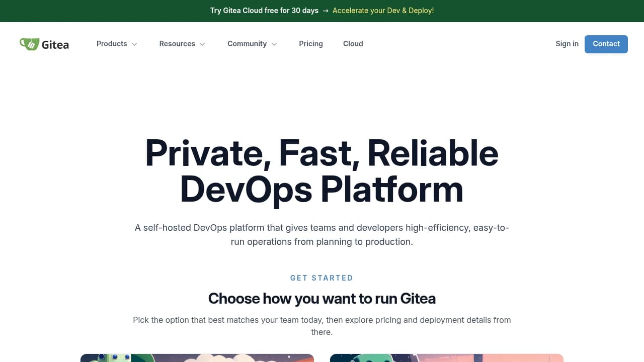Viewport: 644px width, 362px height.
Task: Click 'Accelerate your Dev & Deploy!' banner link
Action: point(383,11)
